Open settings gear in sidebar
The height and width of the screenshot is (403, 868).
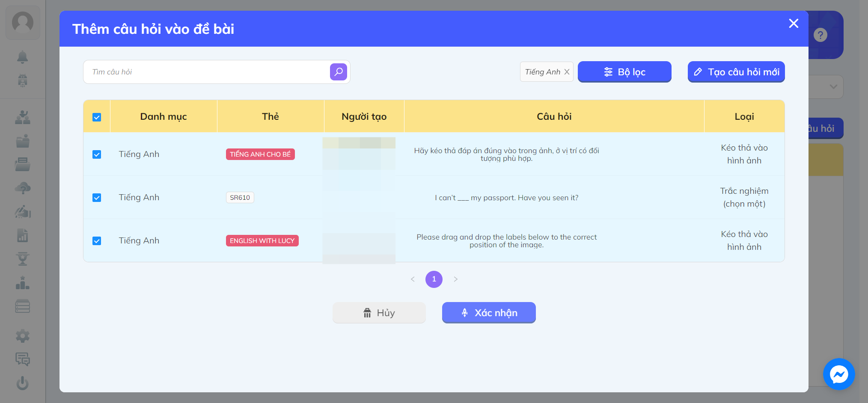coord(23,336)
